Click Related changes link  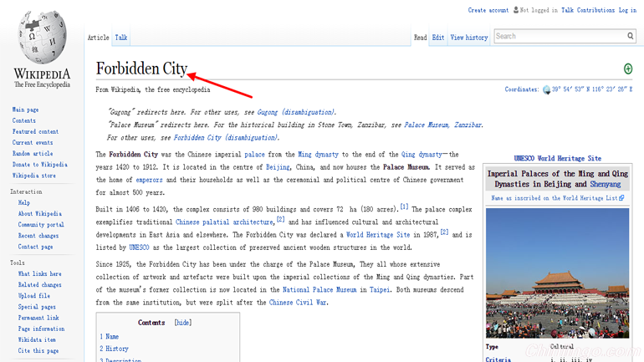coord(40,285)
